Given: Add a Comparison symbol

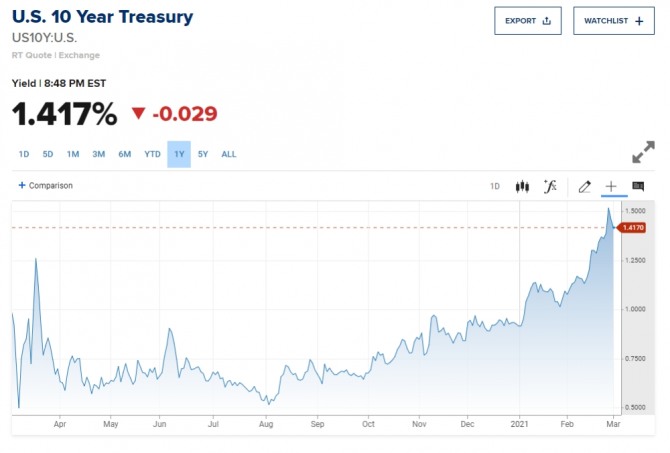Looking at the screenshot, I should [x=46, y=185].
